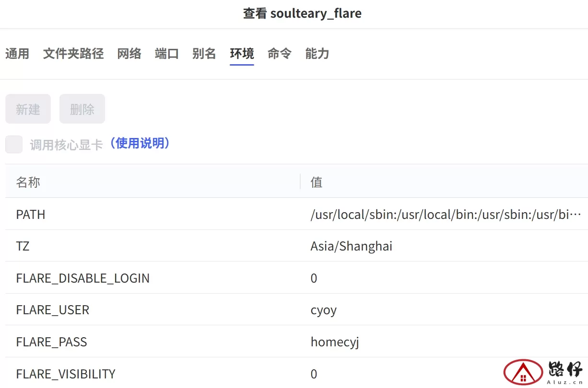This screenshot has height=388, width=588.
Task: Switch to the 命令 tab
Action: pyautogui.click(x=280, y=54)
